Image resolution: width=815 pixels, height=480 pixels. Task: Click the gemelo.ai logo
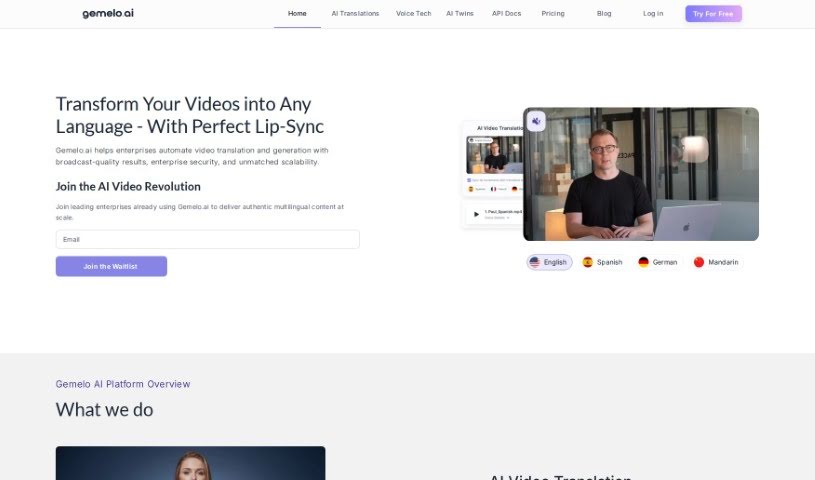pyautogui.click(x=108, y=14)
